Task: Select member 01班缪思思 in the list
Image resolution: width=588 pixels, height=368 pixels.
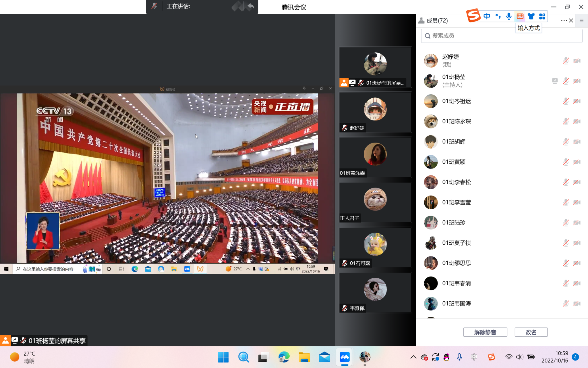Action: pyautogui.click(x=502, y=263)
